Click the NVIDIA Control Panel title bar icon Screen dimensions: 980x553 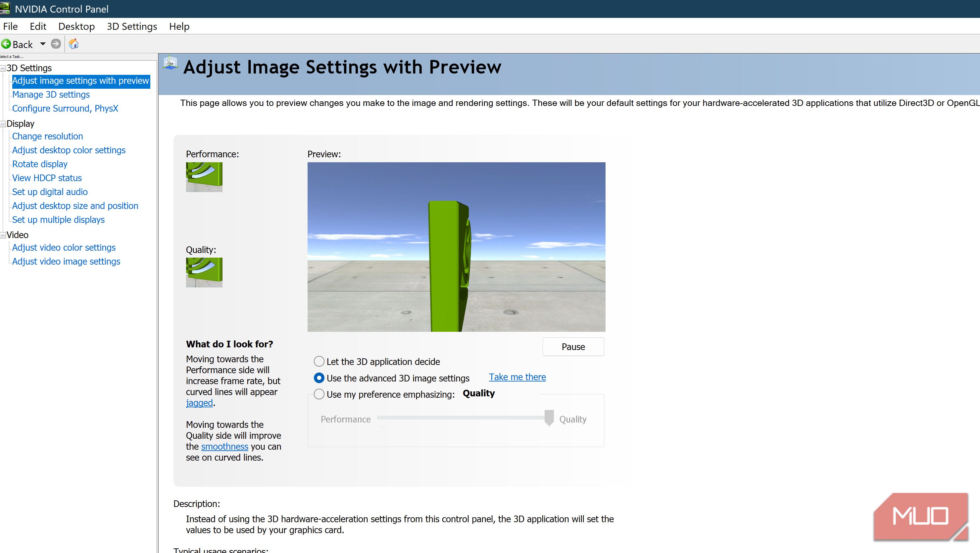pos(5,8)
